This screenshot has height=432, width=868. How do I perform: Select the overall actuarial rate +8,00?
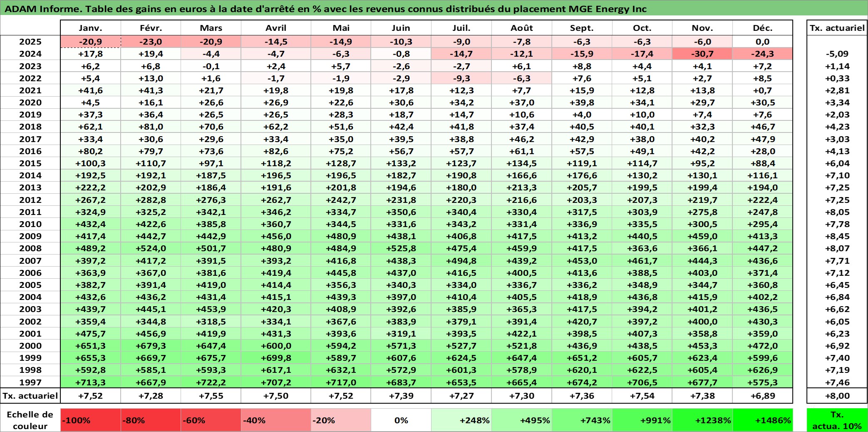[837, 396]
